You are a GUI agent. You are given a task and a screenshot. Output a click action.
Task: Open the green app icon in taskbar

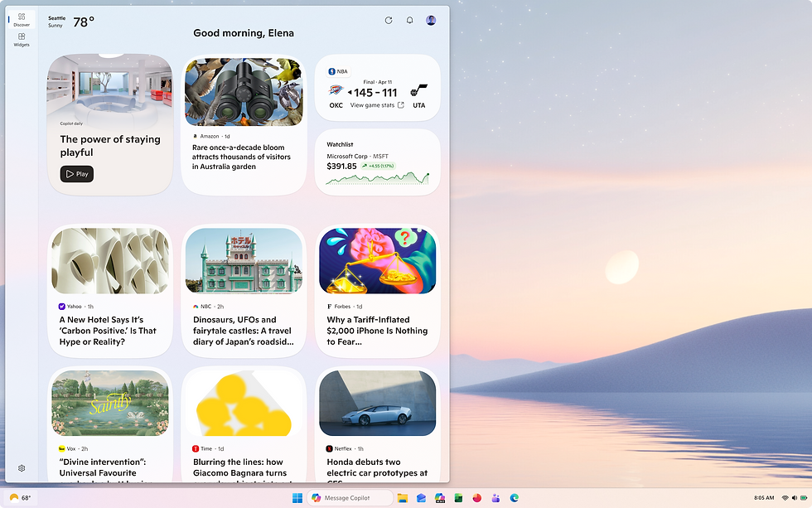pos(458,498)
